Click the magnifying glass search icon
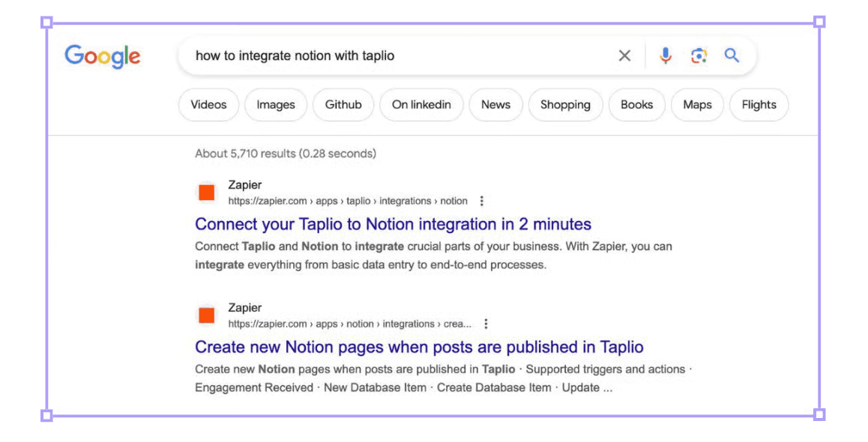The image size is (868, 442). (732, 55)
